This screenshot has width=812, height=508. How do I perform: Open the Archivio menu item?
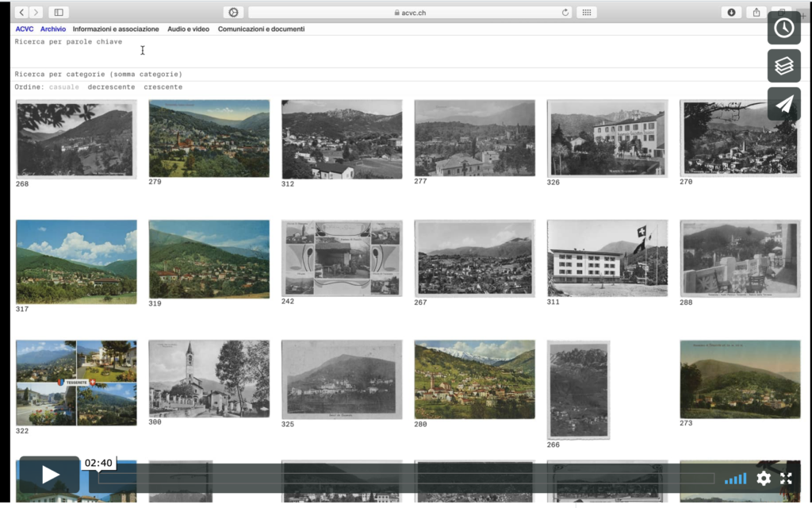click(x=53, y=29)
